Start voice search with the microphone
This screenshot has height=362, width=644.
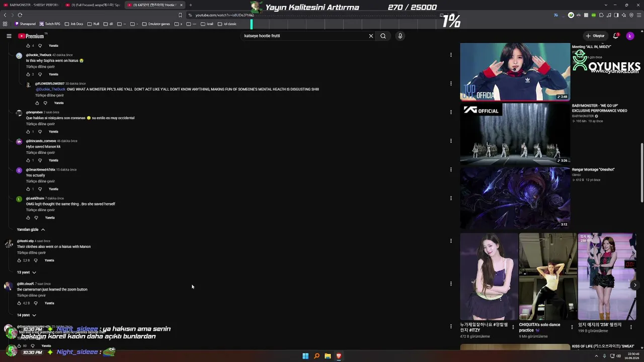coord(400,36)
